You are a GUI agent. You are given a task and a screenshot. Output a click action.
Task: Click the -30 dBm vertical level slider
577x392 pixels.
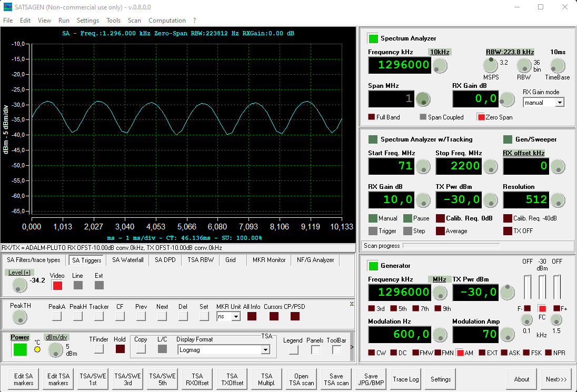coord(542,287)
